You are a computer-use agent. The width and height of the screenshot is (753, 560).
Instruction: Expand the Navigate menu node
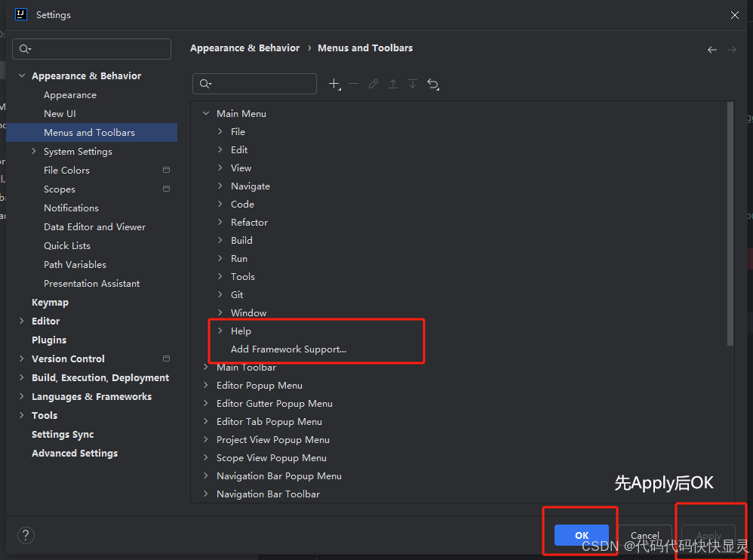coord(220,186)
